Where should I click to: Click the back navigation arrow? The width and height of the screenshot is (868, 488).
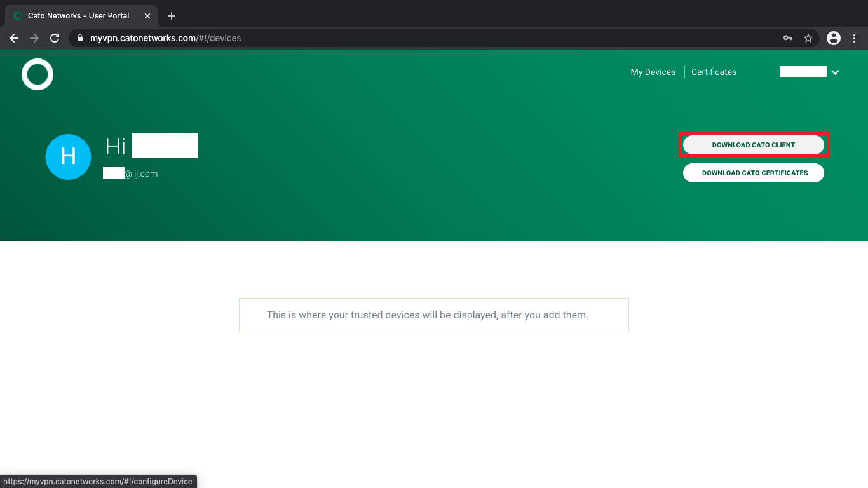click(x=14, y=38)
